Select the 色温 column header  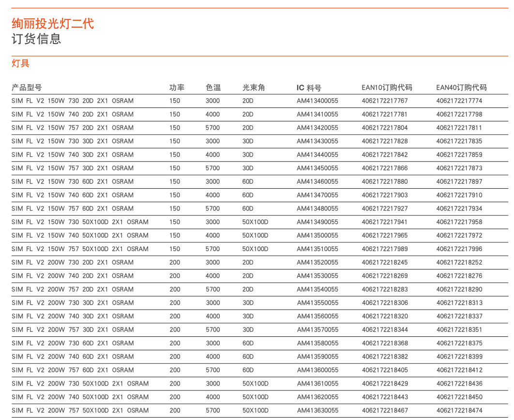[x=213, y=88]
